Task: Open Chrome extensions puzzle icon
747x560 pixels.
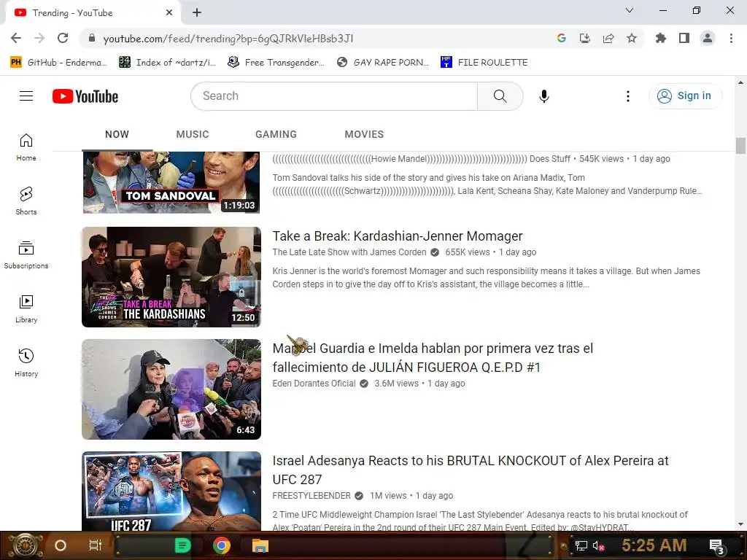Action: coord(661,38)
